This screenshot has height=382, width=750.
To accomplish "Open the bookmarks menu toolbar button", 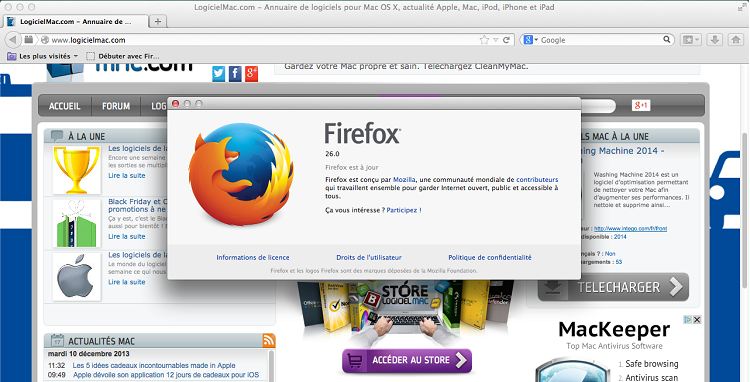I will pyautogui.click(x=691, y=40).
